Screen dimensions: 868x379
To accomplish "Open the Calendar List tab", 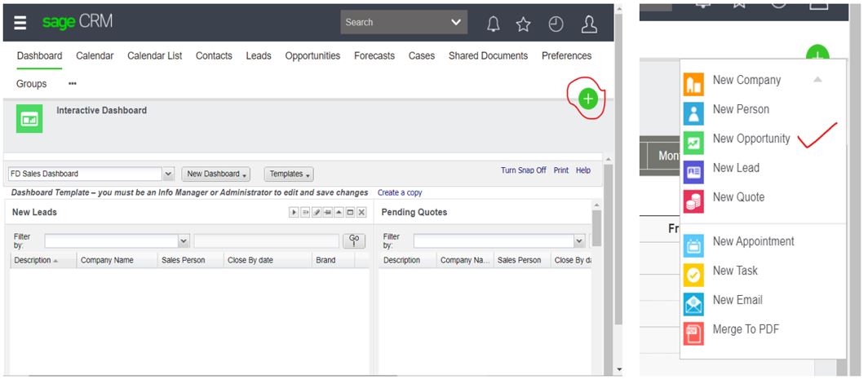I will pyautogui.click(x=155, y=56).
